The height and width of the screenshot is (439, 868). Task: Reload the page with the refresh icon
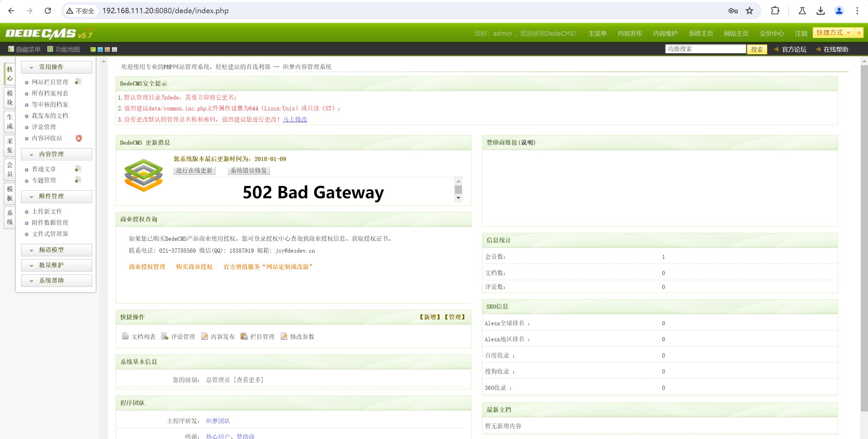tap(48, 11)
